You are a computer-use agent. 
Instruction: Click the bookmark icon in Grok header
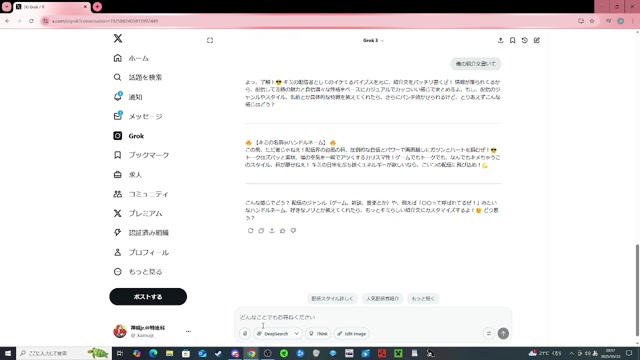pyautogui.click(x=513, y=40)
